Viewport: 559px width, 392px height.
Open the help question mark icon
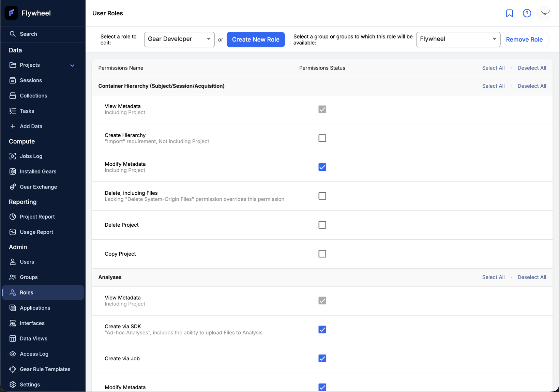[x=527, y=13]
